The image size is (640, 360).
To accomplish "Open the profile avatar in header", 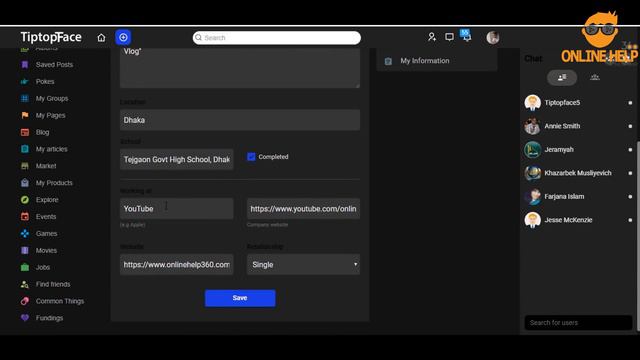I will point(493,38).
